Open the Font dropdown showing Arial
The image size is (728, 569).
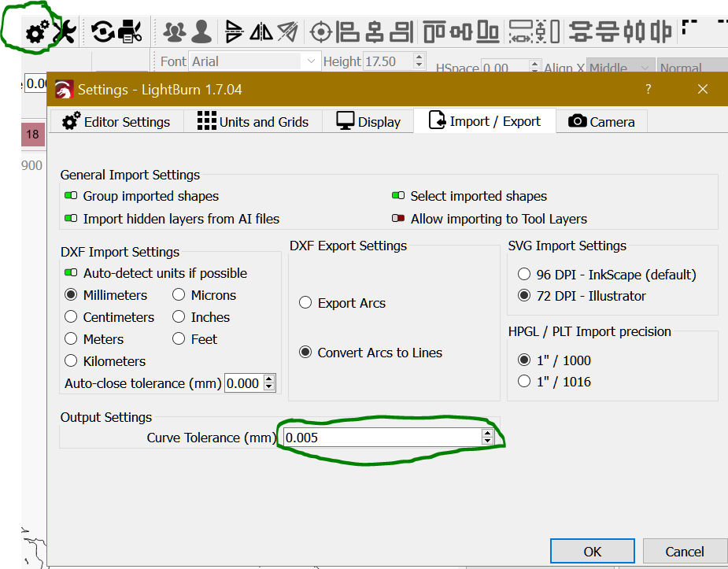coord(254,61)
